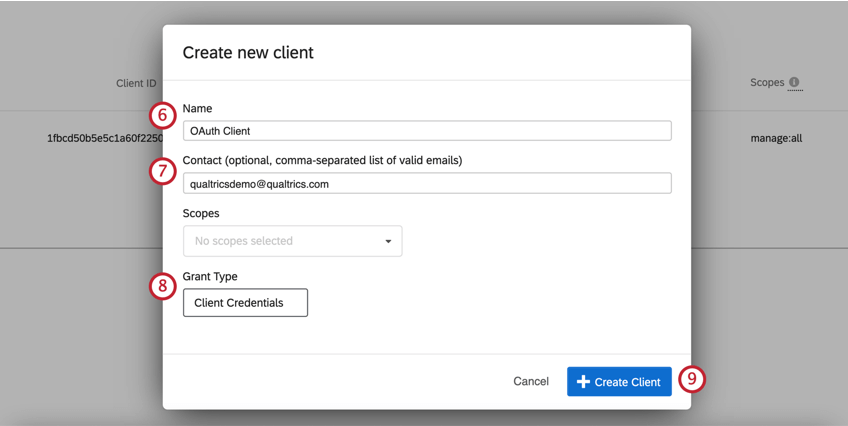Focus the Name field containing OAuth Client
Viewport: 848px width, 426px height.
pyautogui.click(x=427, y=131)
